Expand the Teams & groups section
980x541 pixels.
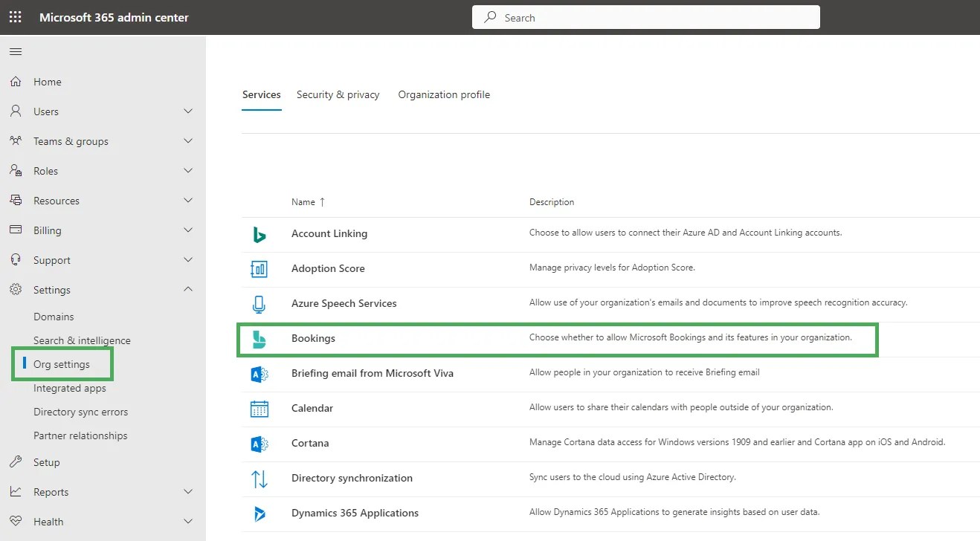click(188, 140)
